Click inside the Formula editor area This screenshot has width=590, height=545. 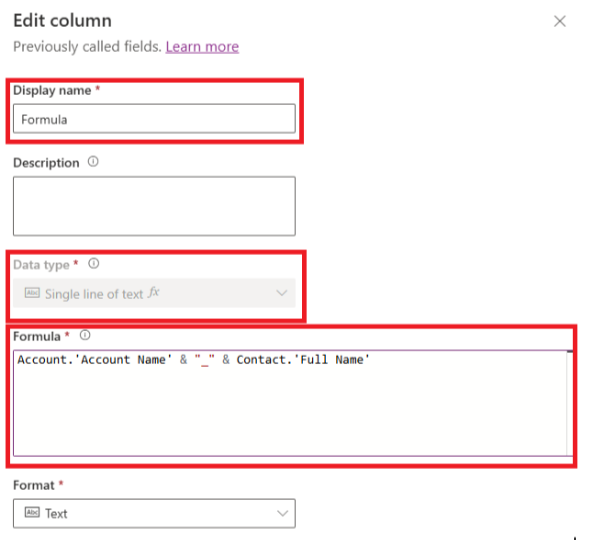point(290,403)
